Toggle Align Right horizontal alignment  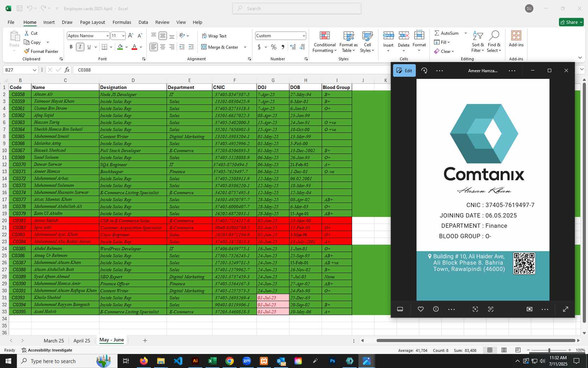pos(171,47)
